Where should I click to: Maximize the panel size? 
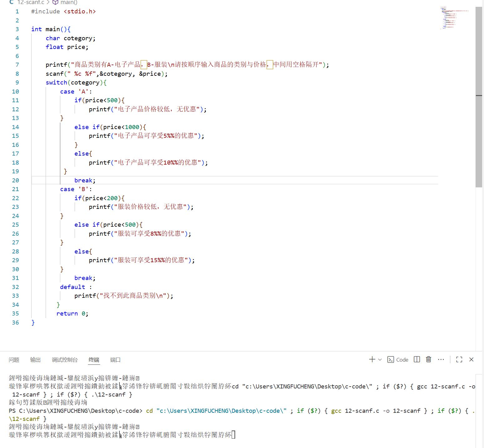point(459,359)
